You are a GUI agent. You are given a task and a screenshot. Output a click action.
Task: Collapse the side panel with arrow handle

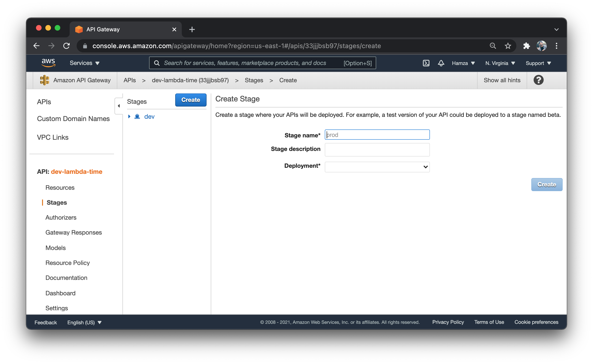[119, 106]
